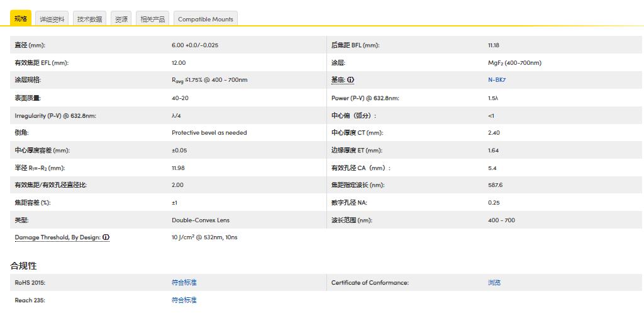
Task: Click the Power (P-V) @ 632.8nm label
Action: [365, 98]
